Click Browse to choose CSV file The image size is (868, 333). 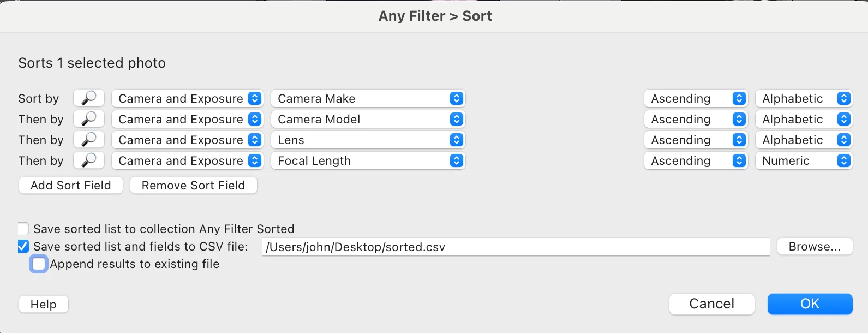point(815,246)
